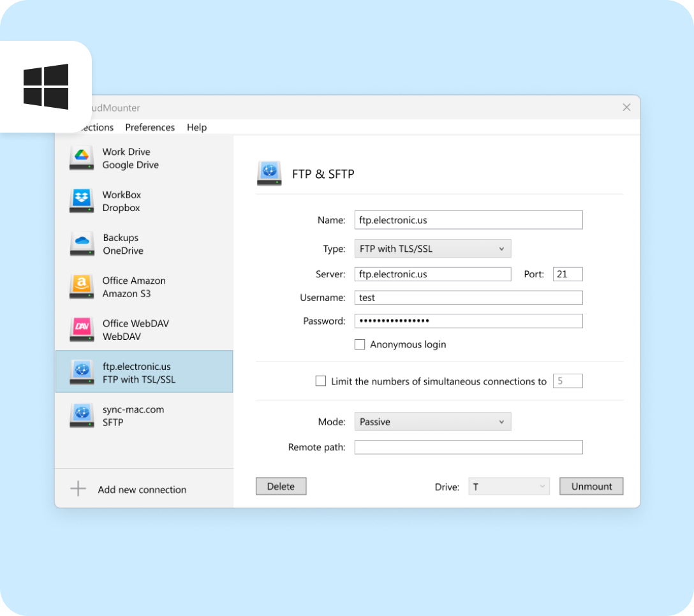Screen dimensions: 694x616
Task: Click the Dropbox WorkBox drive icon
Action: pyautogui.click(x=82, y=201)
